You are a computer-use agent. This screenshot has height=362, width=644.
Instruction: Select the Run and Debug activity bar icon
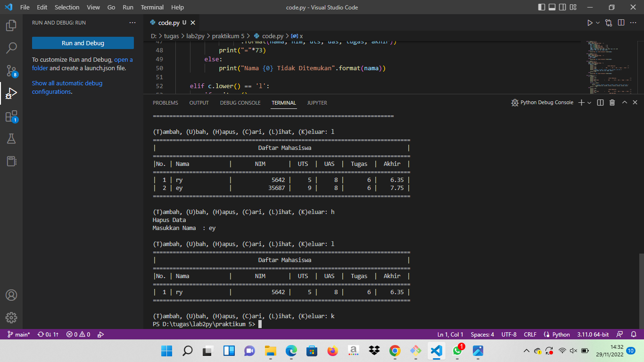click(x=11, y=93)
